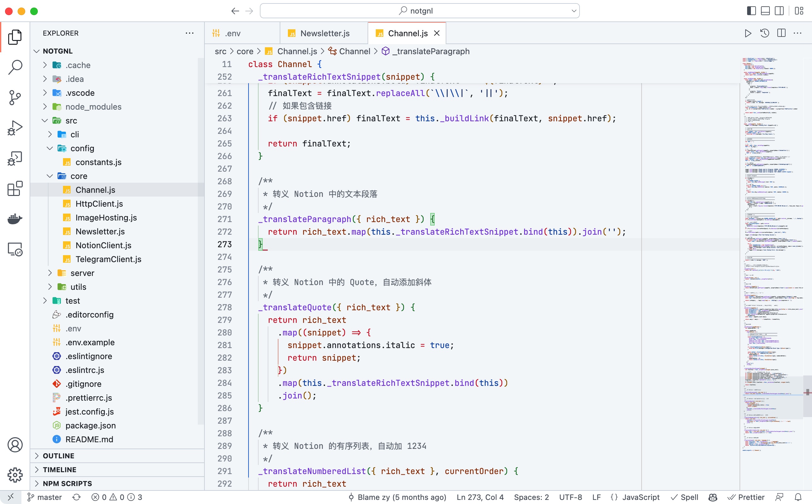The height and width of the screenshot is (504, 812).
Task: Open editor More Actions ellipsis
Action: 798,33
